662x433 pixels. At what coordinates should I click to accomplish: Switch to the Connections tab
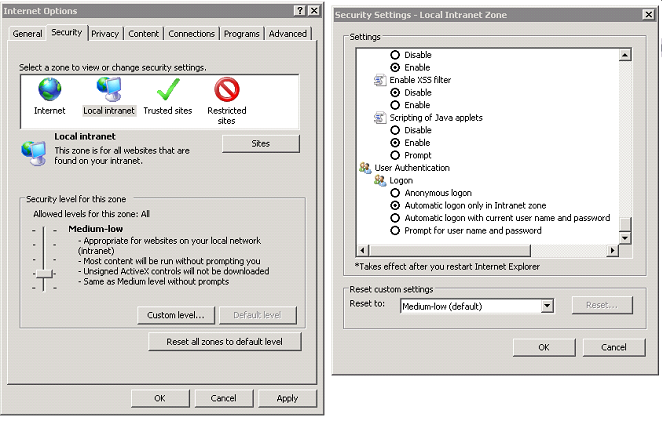click(192, 34)
